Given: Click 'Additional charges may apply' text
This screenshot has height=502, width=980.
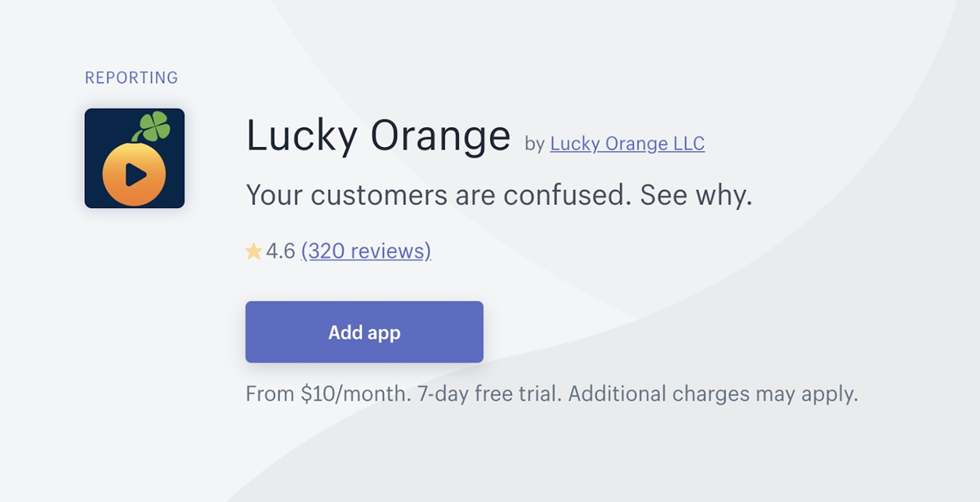Looking at the screenshot, I should coord(713,394).
